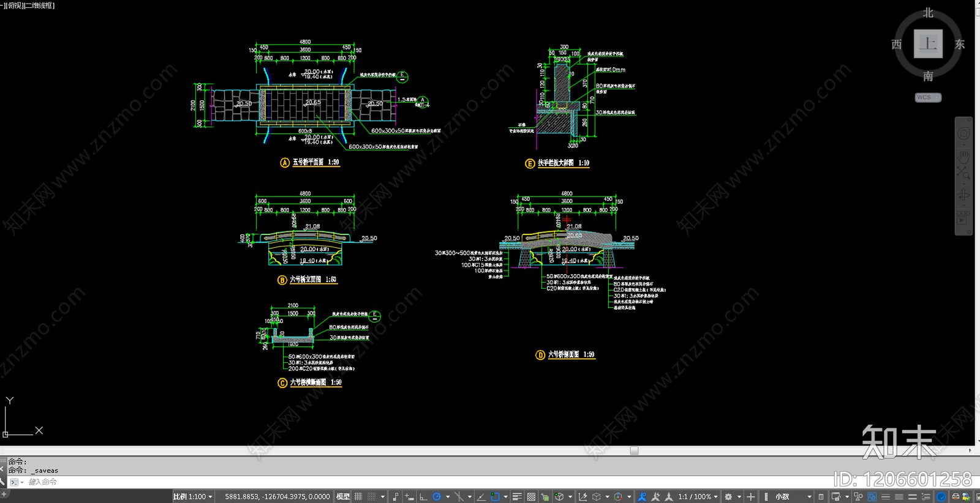Expand the scale 比例 1:100 dropdown
Viewport: 980px width, 503px height.
tap(193, 497)
